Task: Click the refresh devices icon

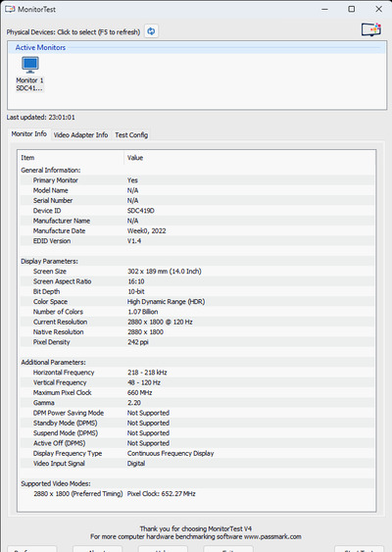Action: tap(151, 31)
